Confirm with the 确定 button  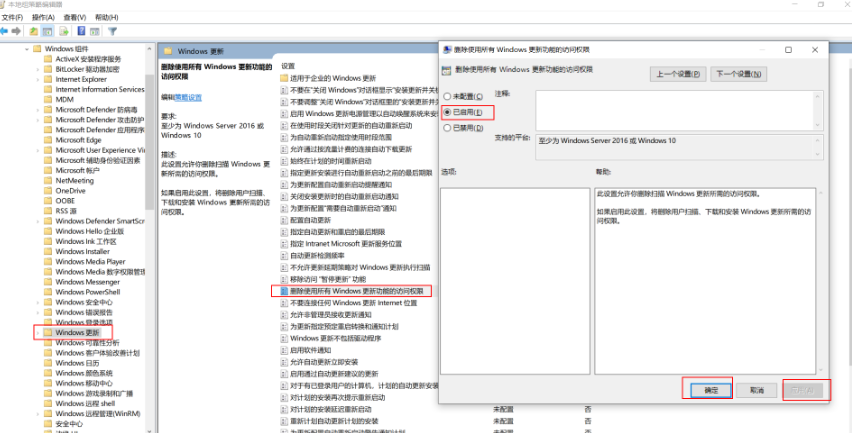pos(711,391)
